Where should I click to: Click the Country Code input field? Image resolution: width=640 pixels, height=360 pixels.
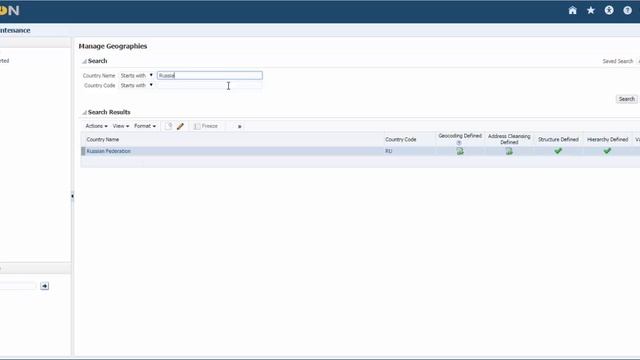[209, 85]
